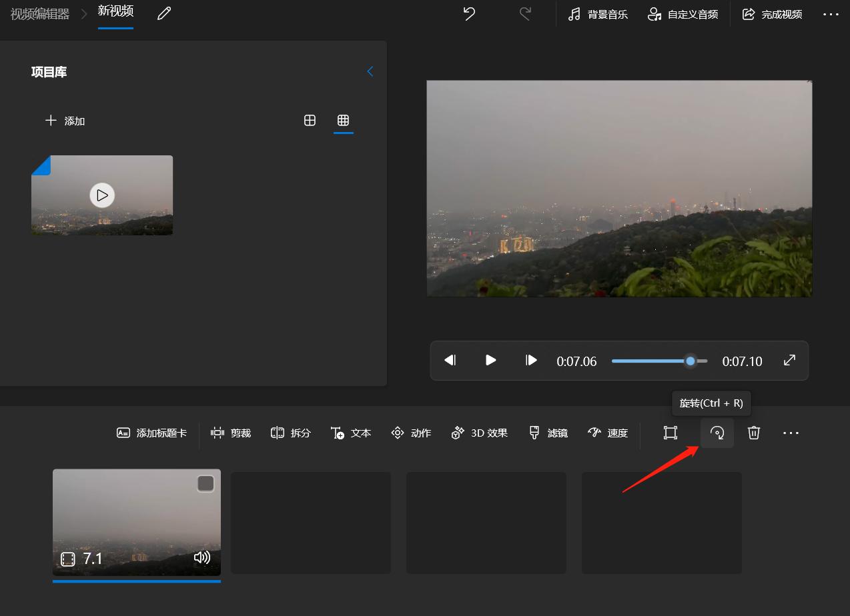Viewport: 850px width, 616px height.
Task: Open the 动作 motion effects tool
Action: (411, 433)
